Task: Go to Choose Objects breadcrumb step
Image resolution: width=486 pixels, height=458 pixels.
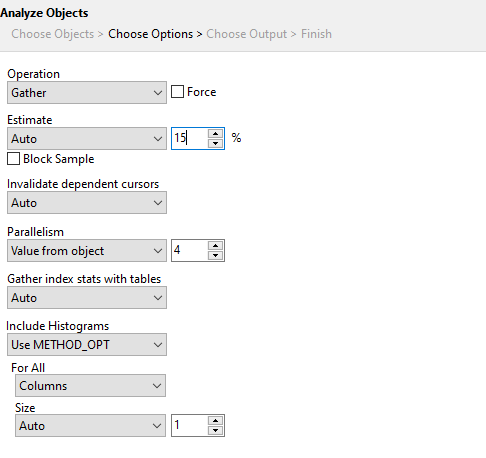Action: click(53, 34)
